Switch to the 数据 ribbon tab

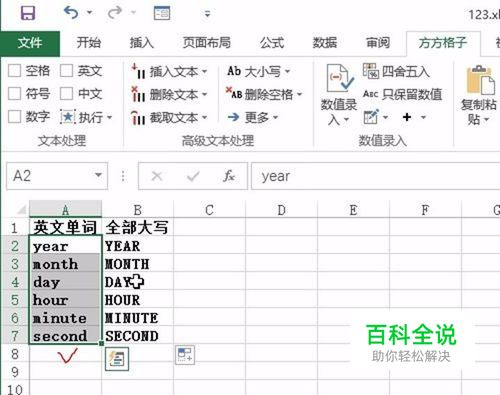tap(325, 43)
